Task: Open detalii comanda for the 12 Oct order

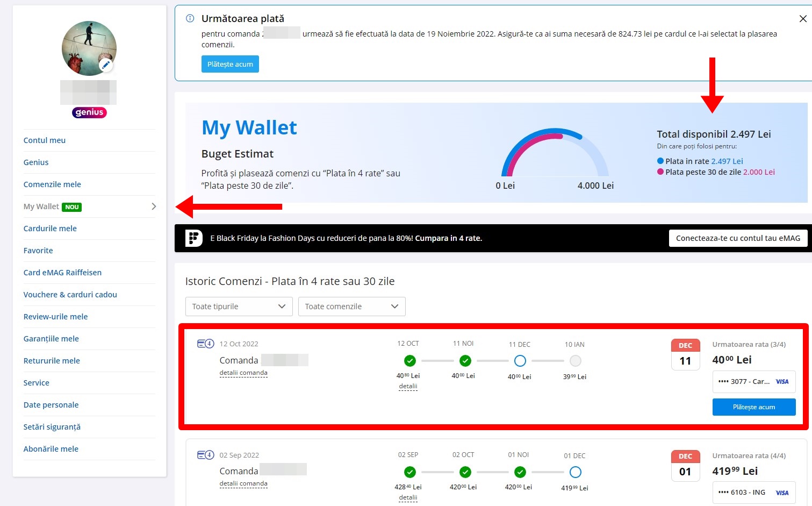Action: tap(243, 372)
